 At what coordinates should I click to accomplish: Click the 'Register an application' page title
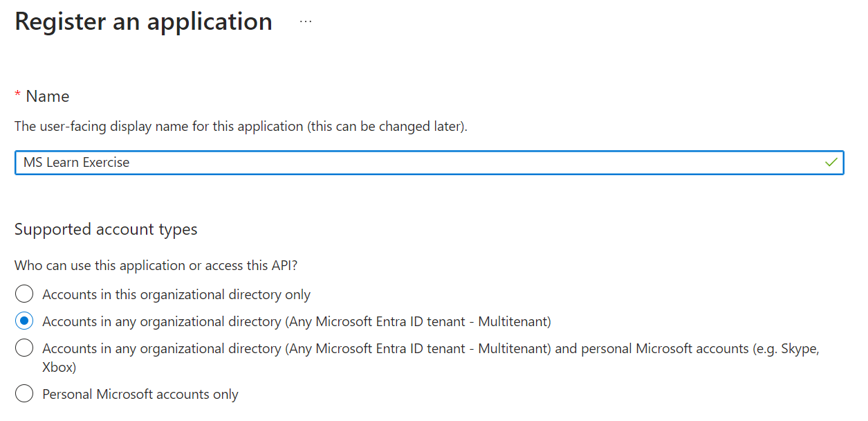[143, 21]
